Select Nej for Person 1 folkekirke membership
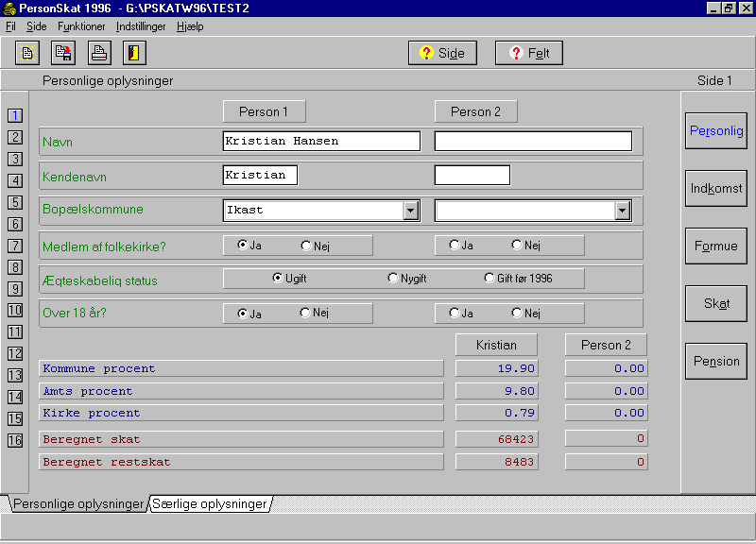The width and height of the screenshot is (756, 544). (x=315, y=246)
